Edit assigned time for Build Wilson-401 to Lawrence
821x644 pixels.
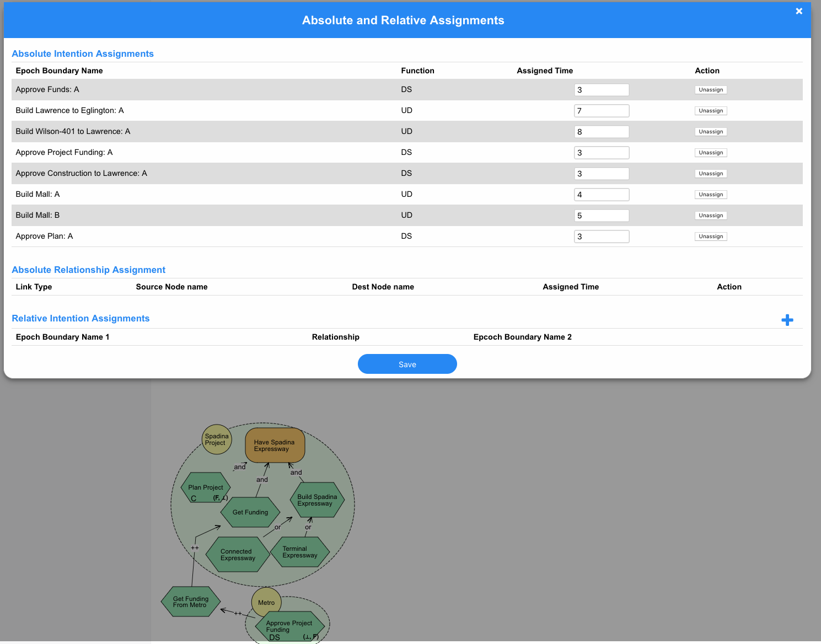click(x=602, y=132)
